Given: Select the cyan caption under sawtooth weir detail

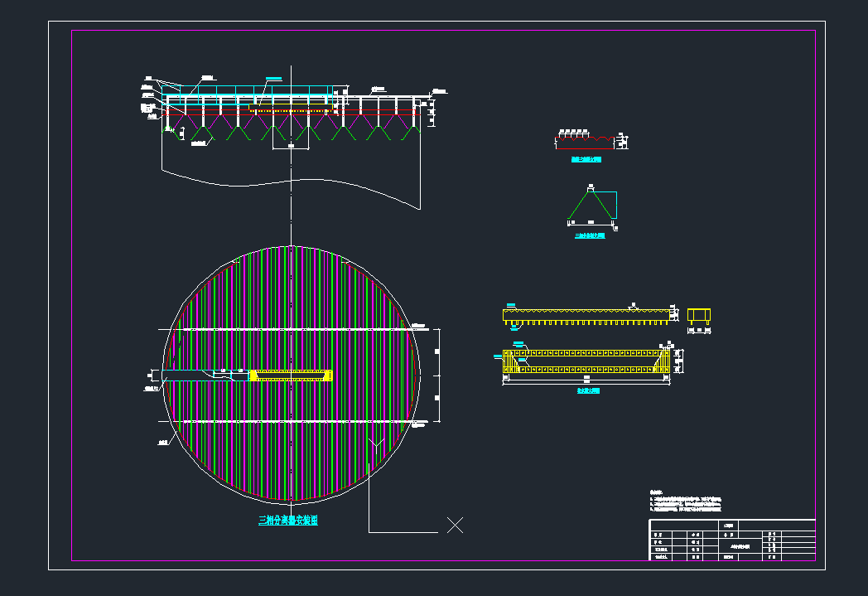Looking at the screenshot, I should (586, 159).
